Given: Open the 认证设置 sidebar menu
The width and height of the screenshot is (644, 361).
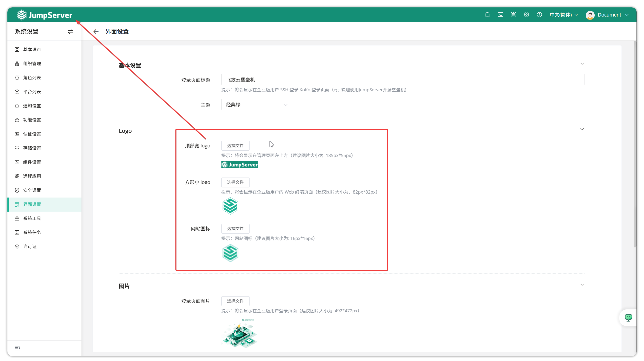Looking at the screenshot, I should (x=44, y=134).
